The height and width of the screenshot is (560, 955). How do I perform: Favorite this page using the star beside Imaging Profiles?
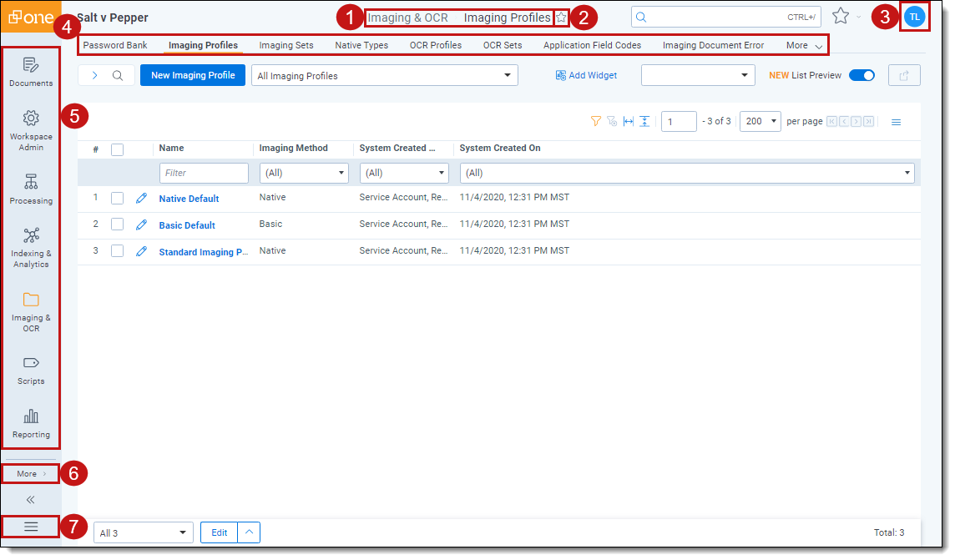tap(561, 18)
